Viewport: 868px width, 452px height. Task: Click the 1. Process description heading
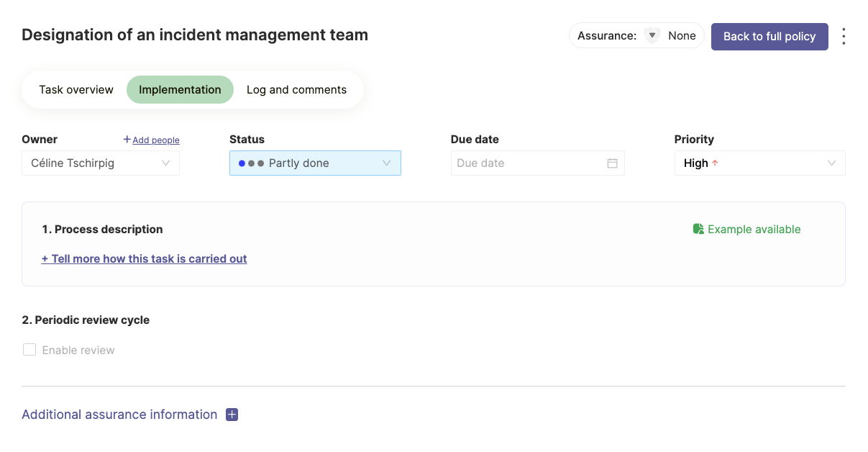click(102, 229)
